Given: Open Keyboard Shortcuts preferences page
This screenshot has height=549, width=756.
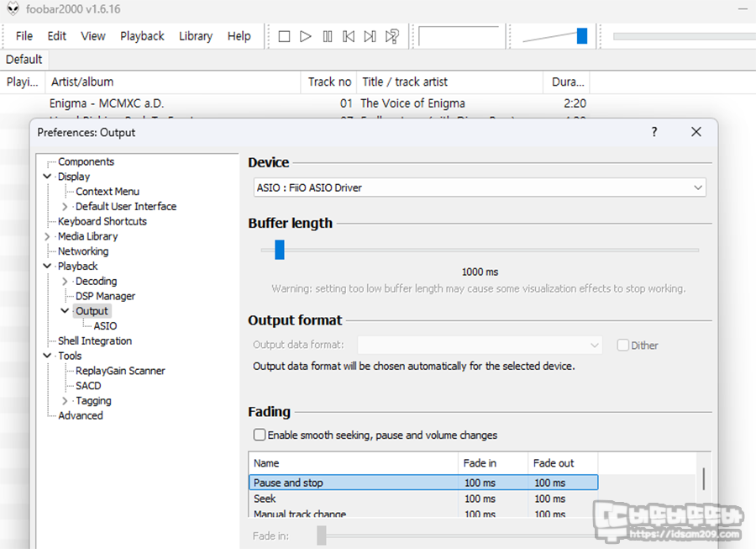Looking at the screenshot, I should [102, 221].
